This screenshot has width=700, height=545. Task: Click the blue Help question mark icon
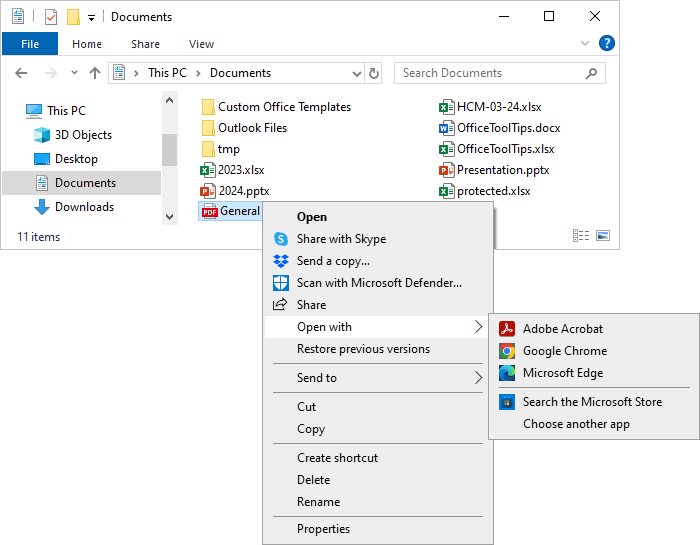coord(607,43)
